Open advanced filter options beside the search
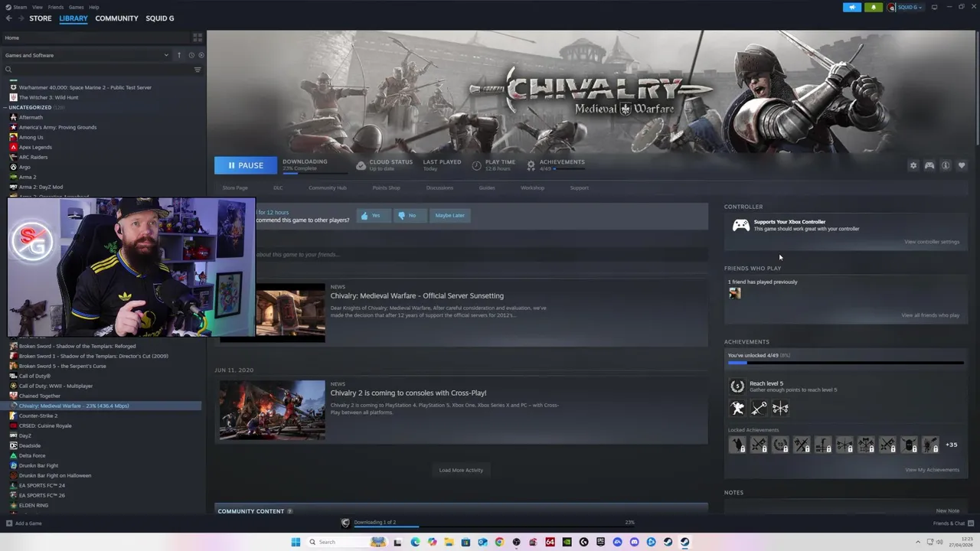 coord(198,70)
